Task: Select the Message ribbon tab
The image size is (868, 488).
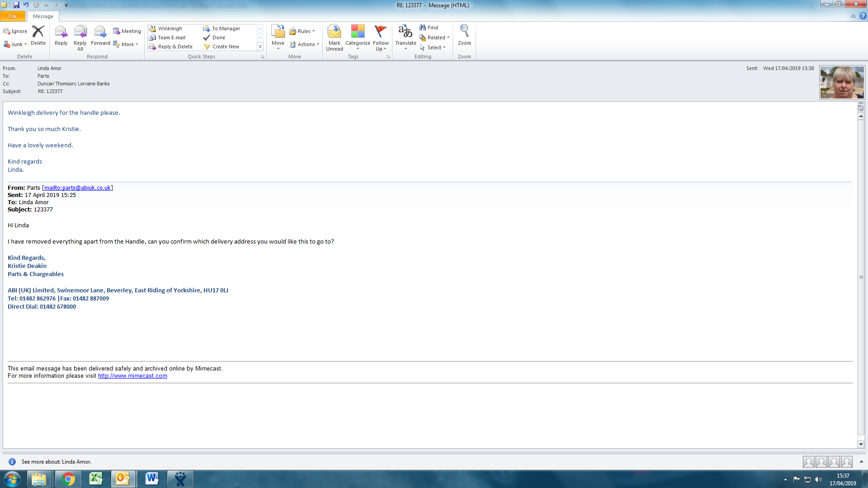Action: (43, 16)
